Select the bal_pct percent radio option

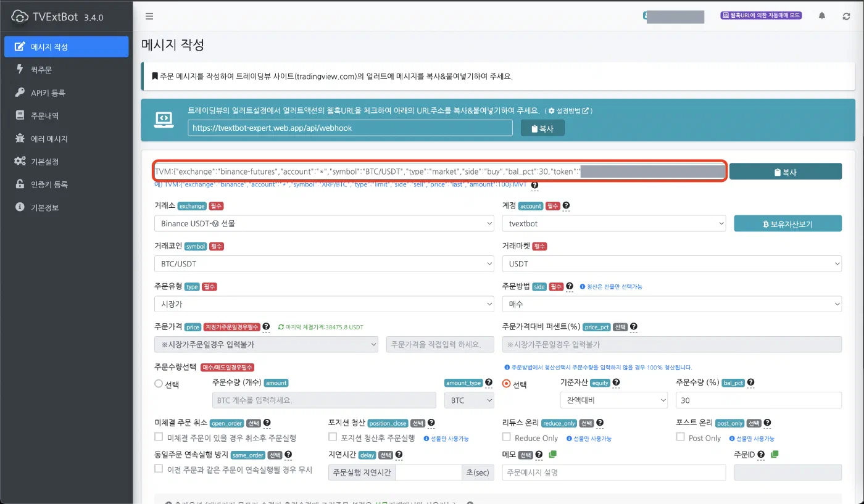[507, 384]
